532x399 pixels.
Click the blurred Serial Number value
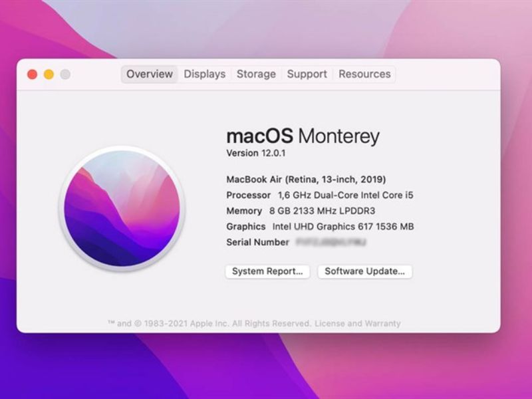tap(331, 242)
